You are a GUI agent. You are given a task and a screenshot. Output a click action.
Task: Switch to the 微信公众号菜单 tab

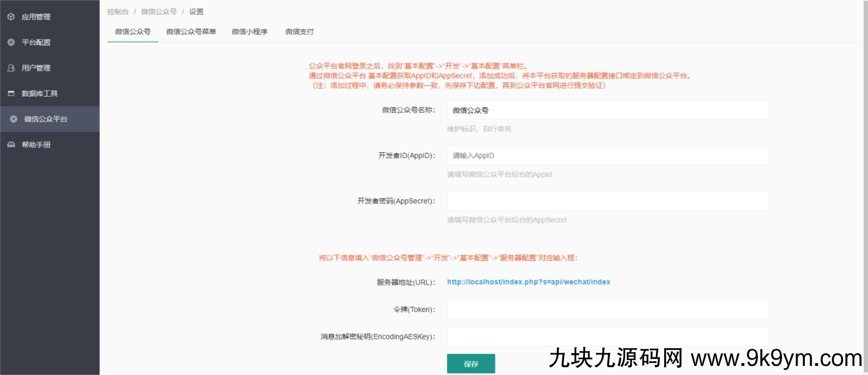(x=191, y=32)
